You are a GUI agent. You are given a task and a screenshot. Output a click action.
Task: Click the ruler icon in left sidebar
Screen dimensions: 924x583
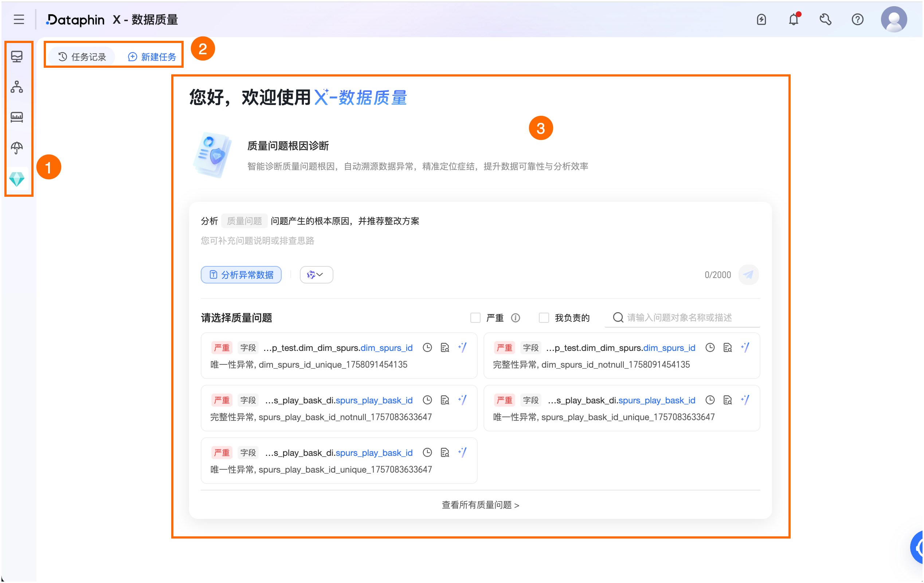(x=17, y=117)
